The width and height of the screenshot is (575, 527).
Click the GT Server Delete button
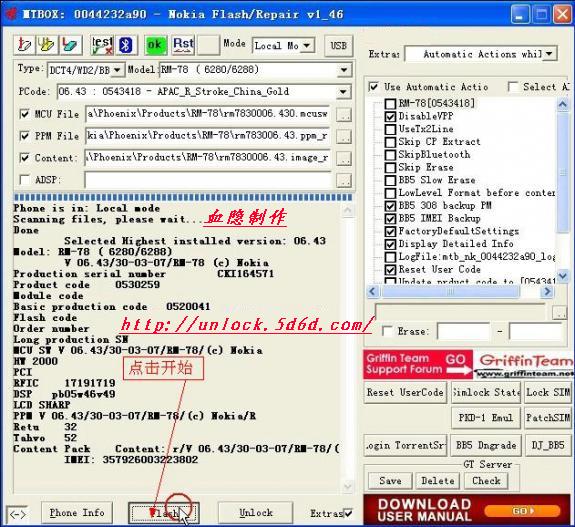[437, 481]
